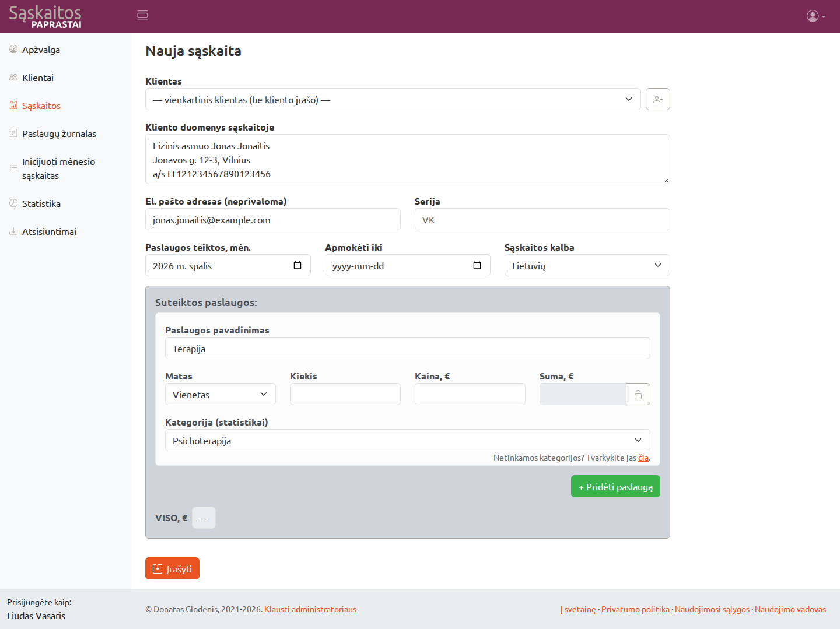Click the add new client icon button
The height and width of the screenshot is (629, 840).
(658, 99)
